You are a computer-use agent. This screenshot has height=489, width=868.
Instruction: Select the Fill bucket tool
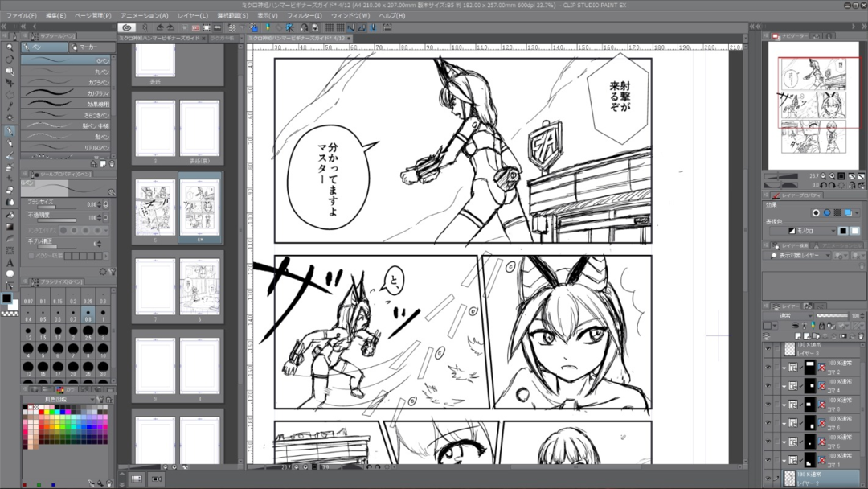9,215
